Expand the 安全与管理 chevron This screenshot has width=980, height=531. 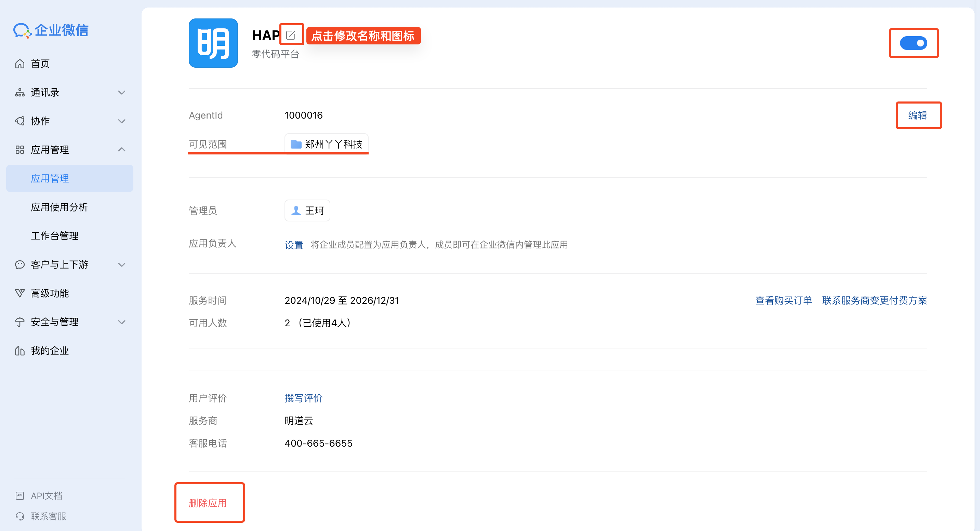pyautogui.click(x=122, y=322)
